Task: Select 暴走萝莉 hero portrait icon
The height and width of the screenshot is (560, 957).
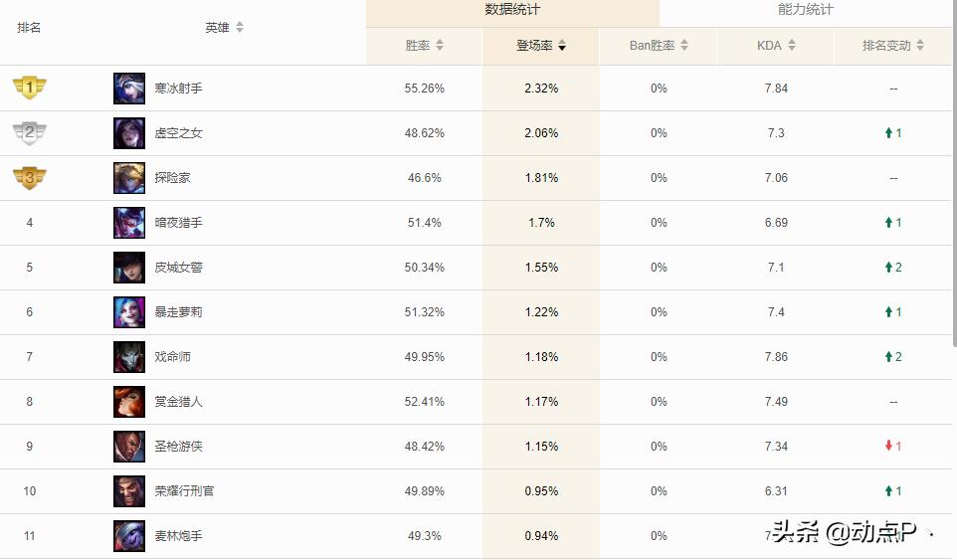Action: coord(129,312)
